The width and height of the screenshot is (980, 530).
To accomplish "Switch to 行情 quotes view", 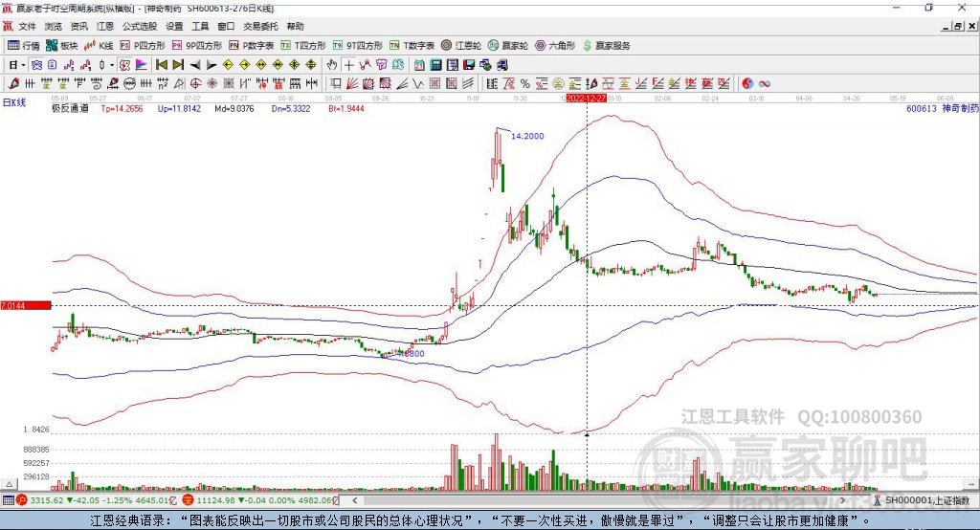I will (x=24, y=46).
